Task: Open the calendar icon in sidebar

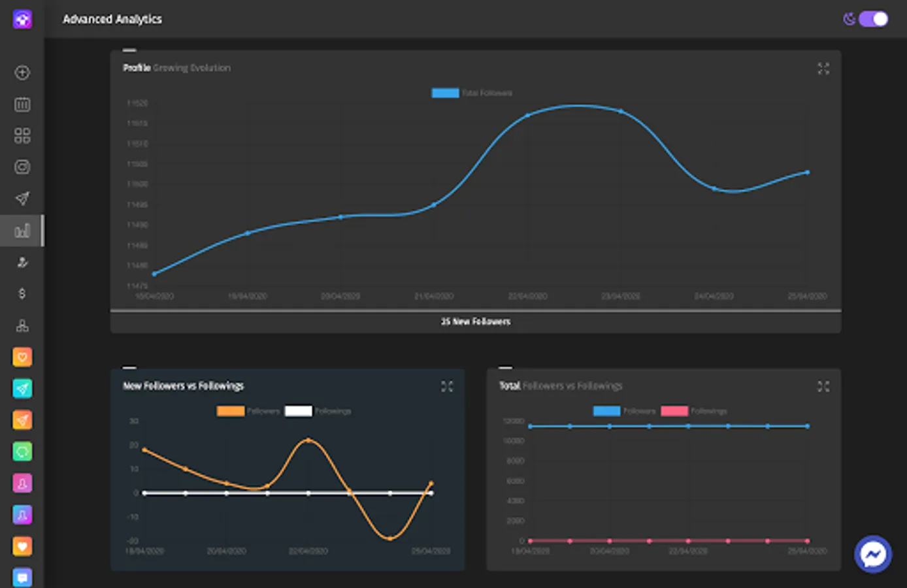Action: pos(22,104)
